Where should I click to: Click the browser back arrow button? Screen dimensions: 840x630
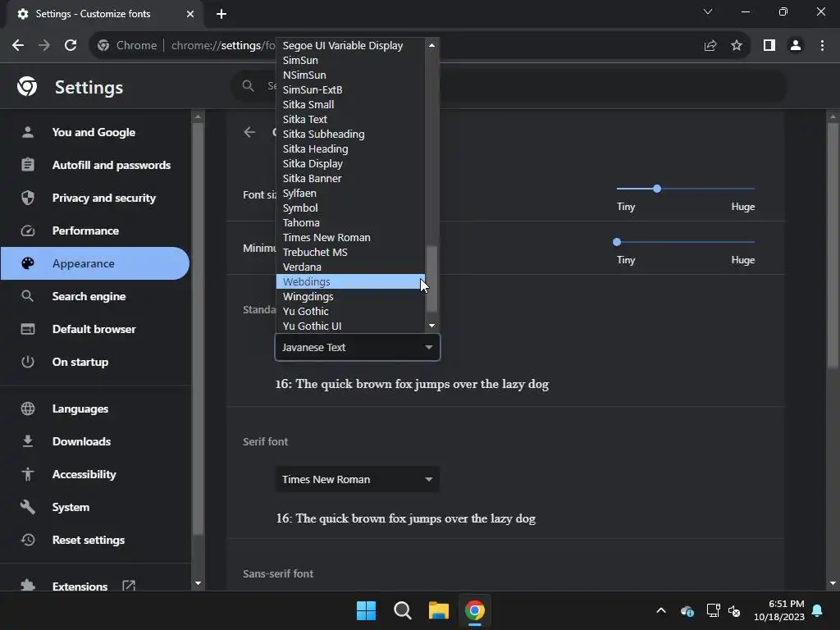pos(18,46)
